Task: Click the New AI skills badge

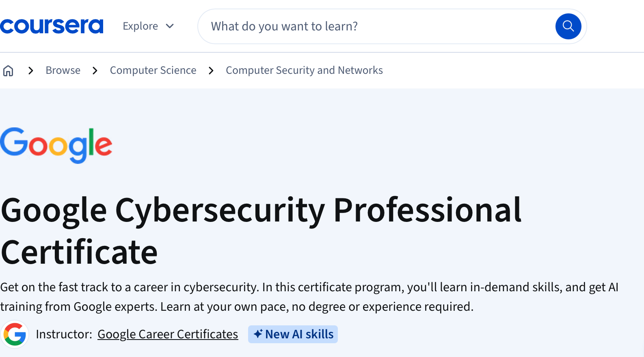Action: [293, 334]
